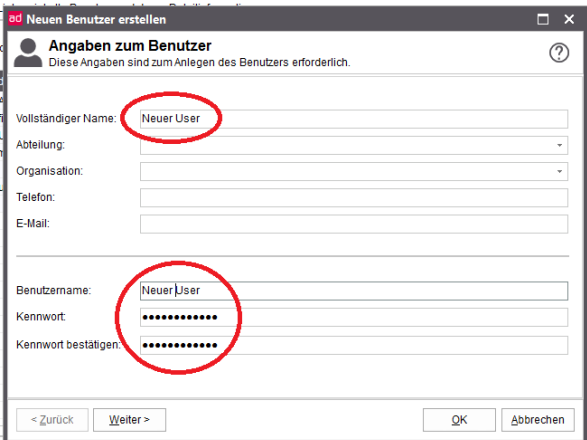
Task: Click the red 'ad' application logo icon
Action: [x=15, y=18]
